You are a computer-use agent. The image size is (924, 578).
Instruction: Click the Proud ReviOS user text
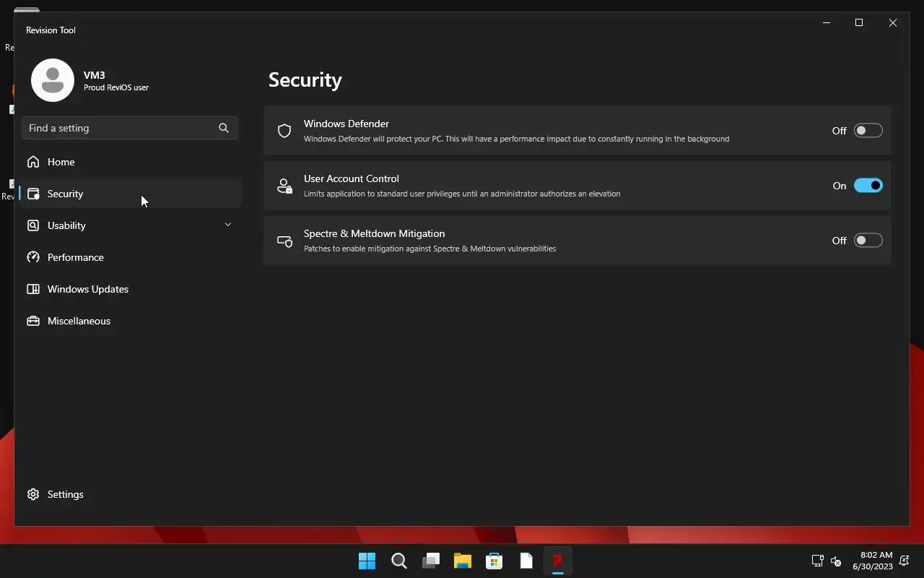coord(116,87)
